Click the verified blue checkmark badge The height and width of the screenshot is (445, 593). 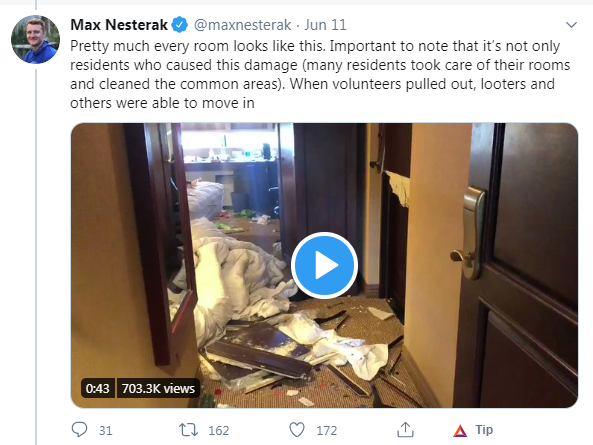180,25
